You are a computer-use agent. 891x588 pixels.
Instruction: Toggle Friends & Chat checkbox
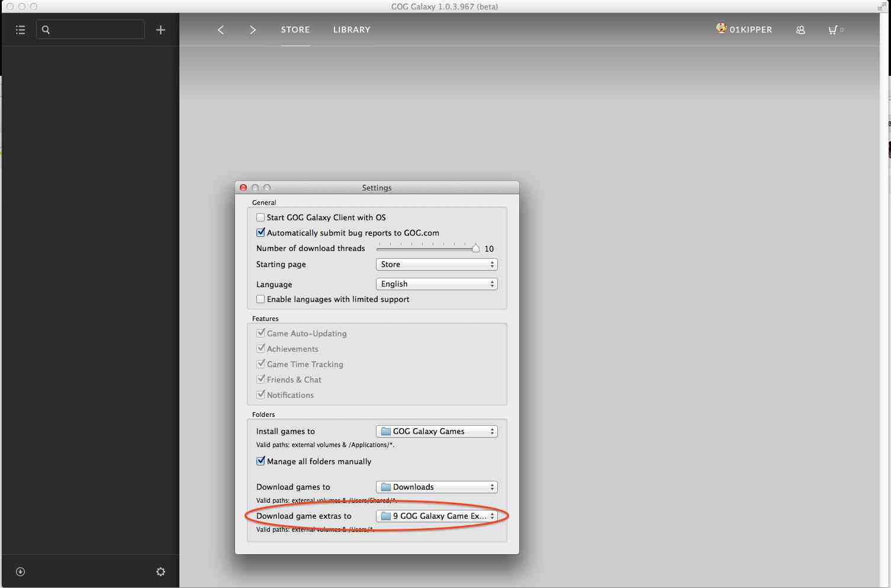pyautogui.click(x=260, y=380)
